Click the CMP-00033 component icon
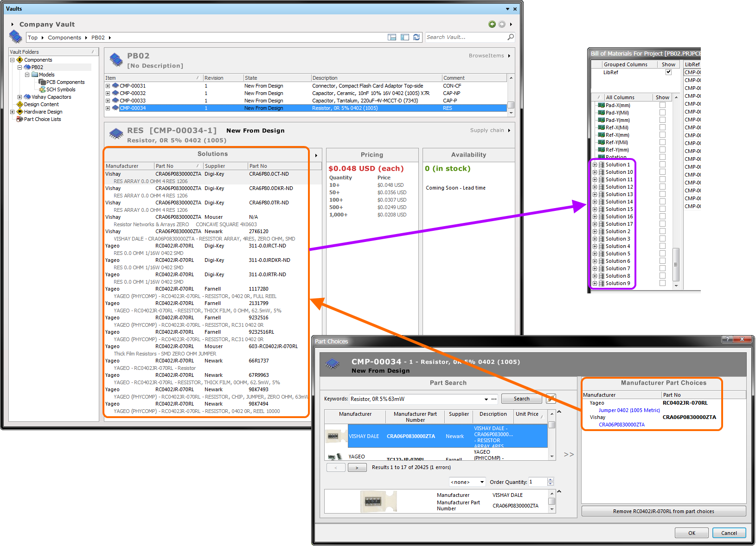This screenshot has height=546, width=756. pyautogui.click(x=115, y=101)
